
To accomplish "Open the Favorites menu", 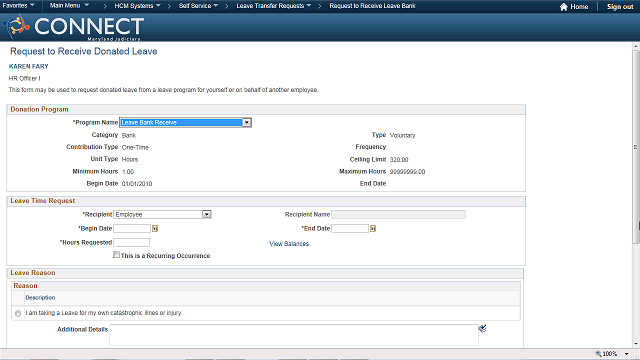I will [18, 6].
